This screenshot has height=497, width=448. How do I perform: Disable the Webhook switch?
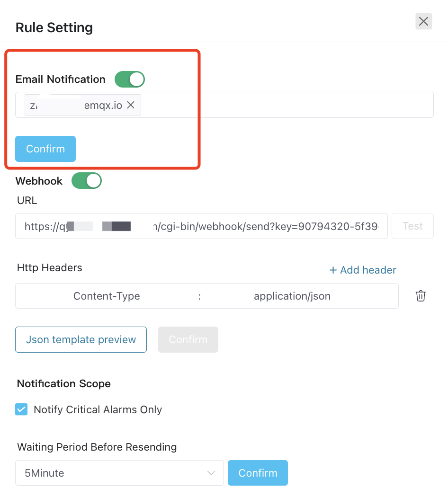87,181
